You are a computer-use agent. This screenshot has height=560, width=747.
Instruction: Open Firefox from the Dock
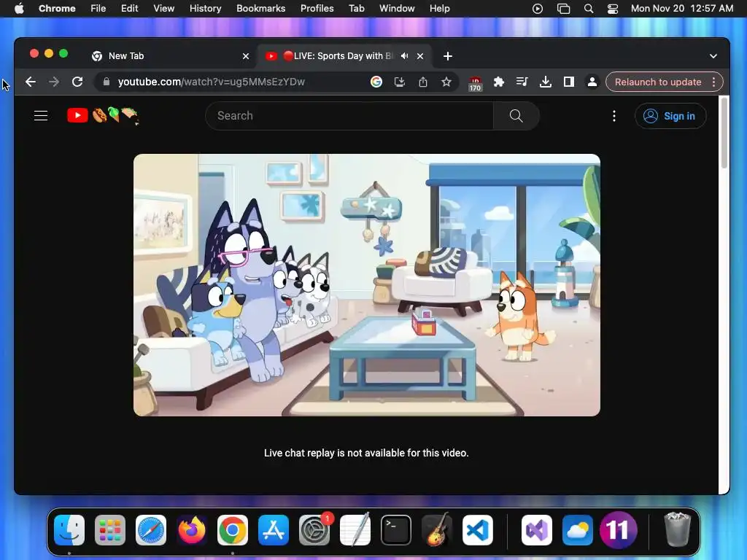[x=192, y=530]
